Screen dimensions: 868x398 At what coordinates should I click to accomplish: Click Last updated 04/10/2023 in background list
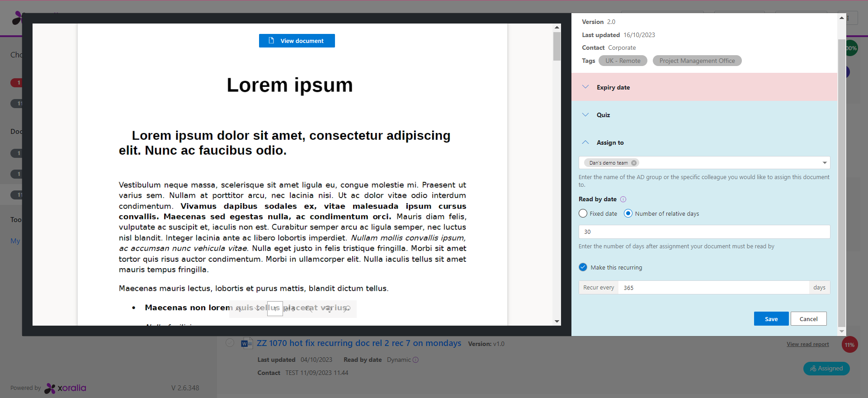click(295, 360)
